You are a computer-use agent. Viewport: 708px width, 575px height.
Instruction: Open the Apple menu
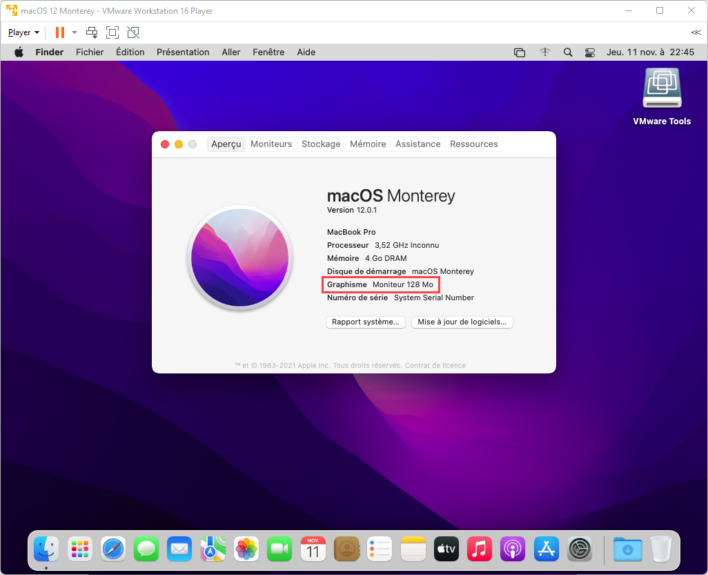pos(18,52)
